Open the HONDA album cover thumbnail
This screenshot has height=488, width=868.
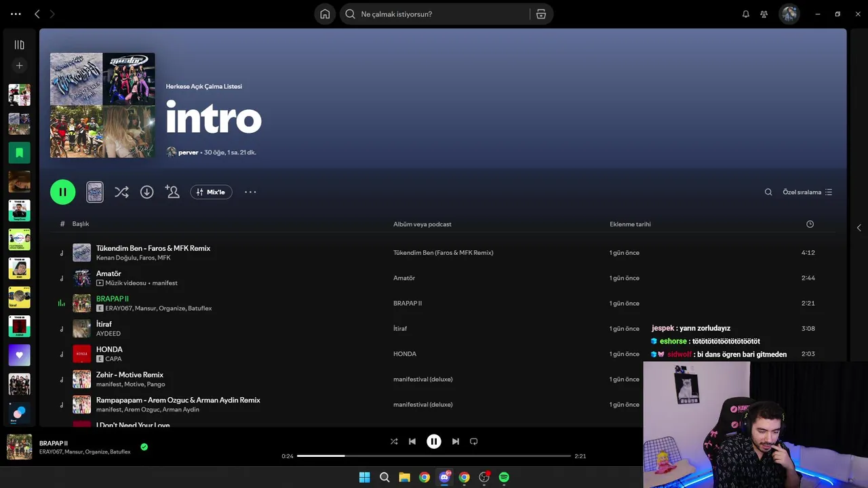82,354
